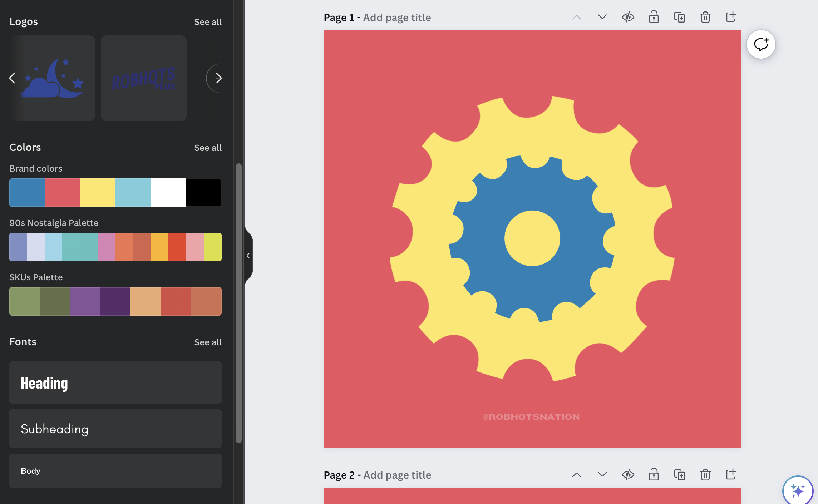This screenshot has height=504, width=818.
Task: Pick the yellow brand color swatch
Action: pos(98,193)
